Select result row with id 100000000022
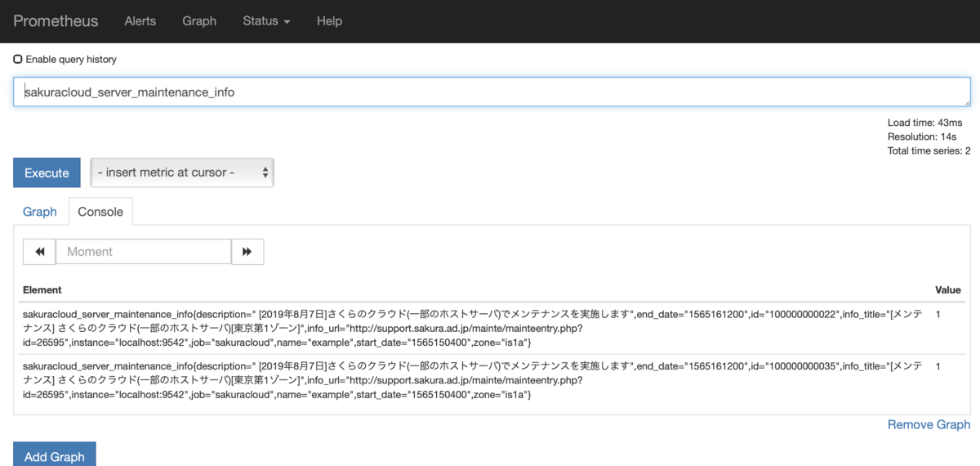This screenshot has width=980, height=466. 493,328
